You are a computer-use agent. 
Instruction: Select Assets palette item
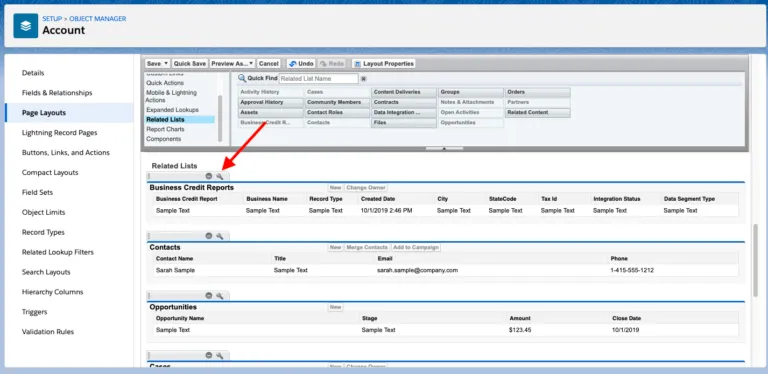coord(271,113)
